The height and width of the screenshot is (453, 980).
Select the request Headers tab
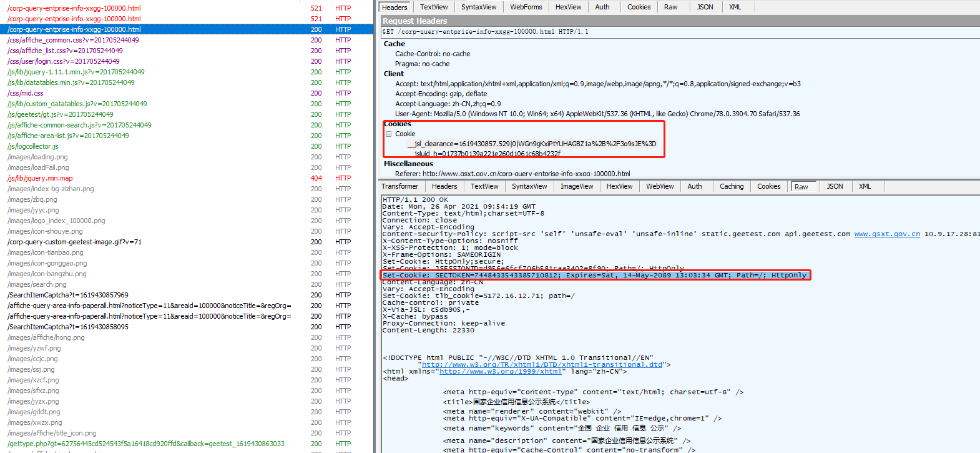(x=394, y=7)
